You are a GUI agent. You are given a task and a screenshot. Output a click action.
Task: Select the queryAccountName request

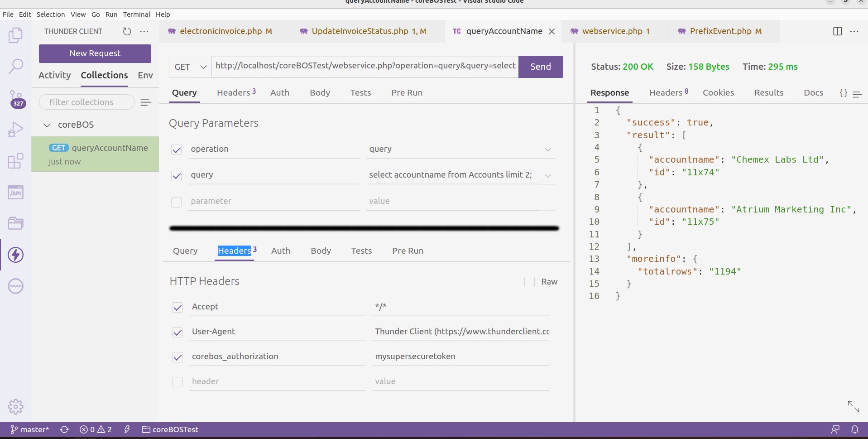(x=95, y=154)
